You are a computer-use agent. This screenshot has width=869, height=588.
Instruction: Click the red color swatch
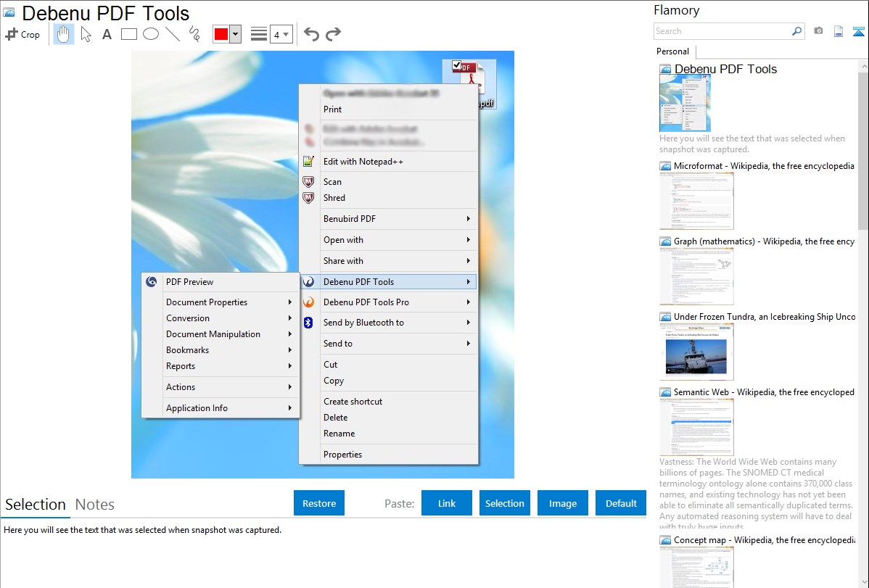[221, 34]
